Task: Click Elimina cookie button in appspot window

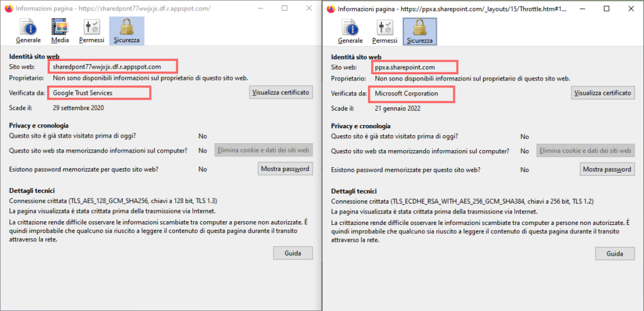Action: click(x=264, y=150)
